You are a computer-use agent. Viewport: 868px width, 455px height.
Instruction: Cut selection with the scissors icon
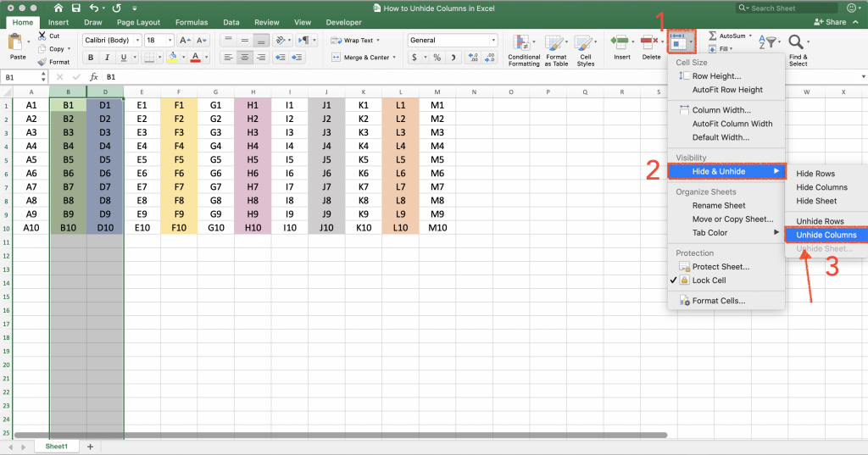(42, 36)
